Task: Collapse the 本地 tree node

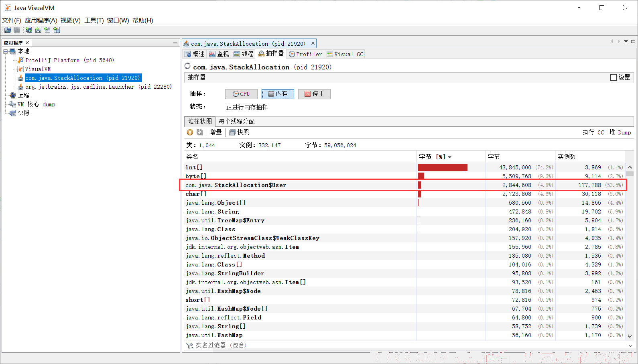Action: [6, 51]
